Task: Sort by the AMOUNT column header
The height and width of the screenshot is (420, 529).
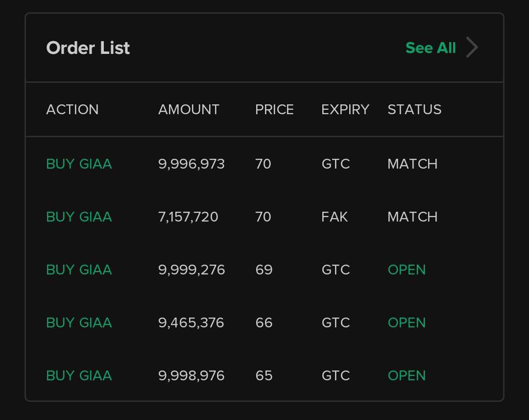Action: click(189, 109)
